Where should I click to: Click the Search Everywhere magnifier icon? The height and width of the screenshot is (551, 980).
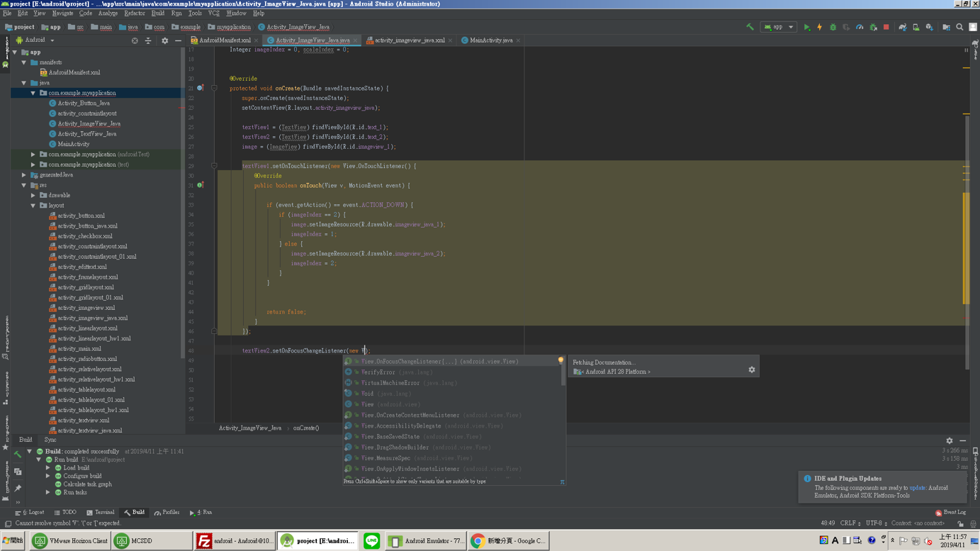959,27
